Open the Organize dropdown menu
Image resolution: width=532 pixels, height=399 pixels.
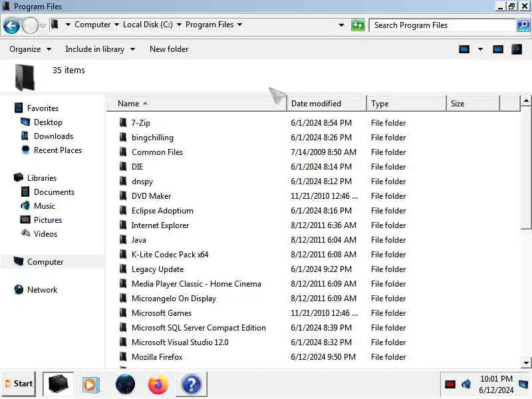click(30, 49)
